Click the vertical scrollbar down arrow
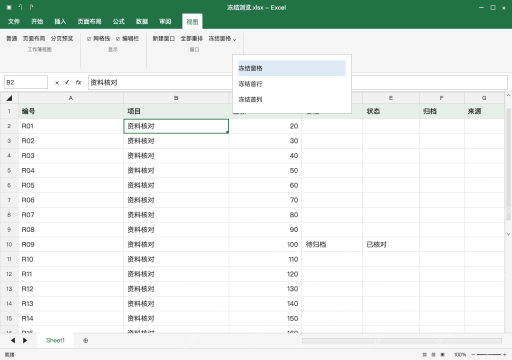This screenshot has width=512, height=360. pos(508,234)
